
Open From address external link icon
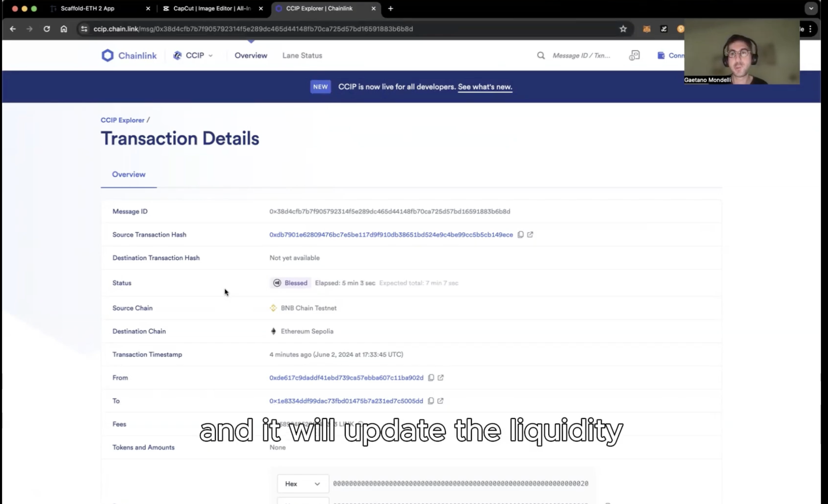tap(440, 378)
